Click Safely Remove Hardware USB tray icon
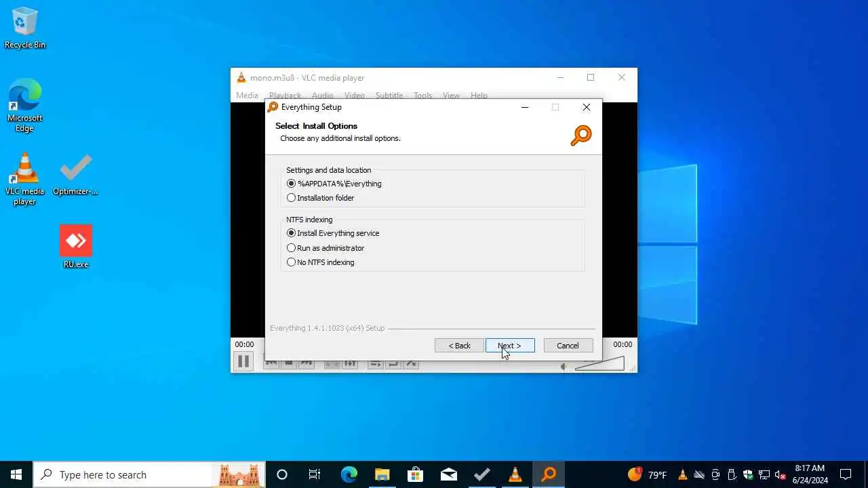 coord(732,474)
